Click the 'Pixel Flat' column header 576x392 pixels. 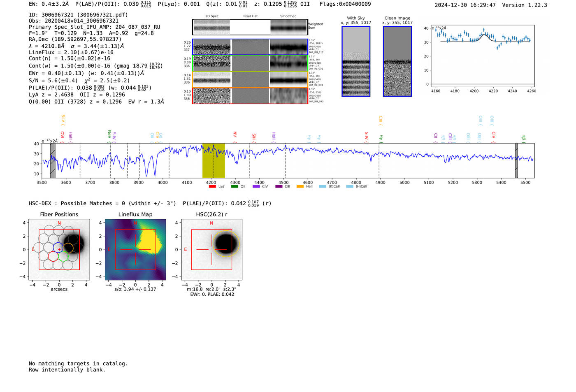[250, 16]
